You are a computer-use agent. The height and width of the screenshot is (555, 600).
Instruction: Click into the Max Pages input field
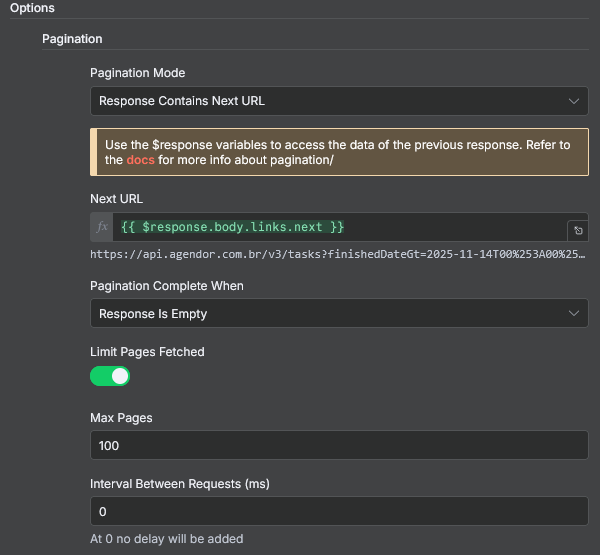[x=338, y=445]
